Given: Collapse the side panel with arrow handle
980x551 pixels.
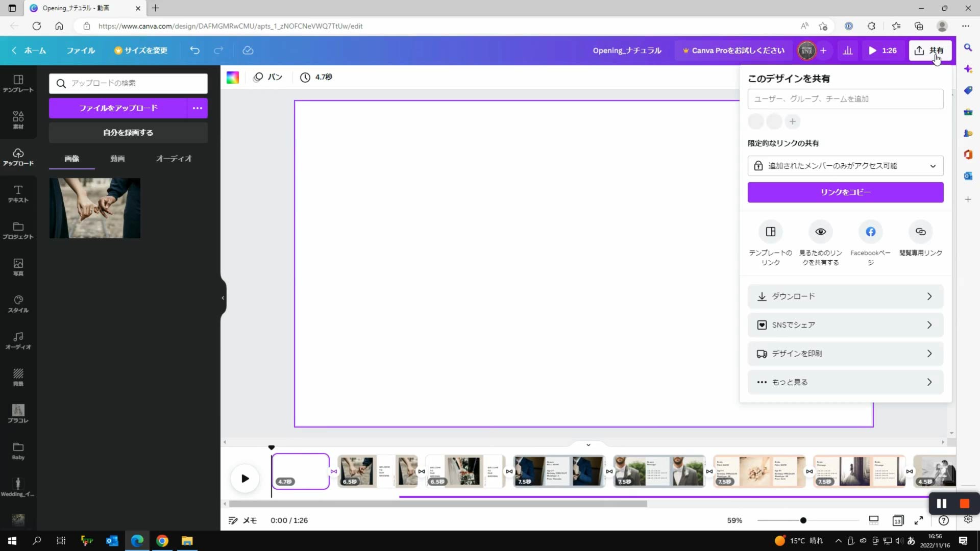Looking at the screenshot, I should [223, 298].
